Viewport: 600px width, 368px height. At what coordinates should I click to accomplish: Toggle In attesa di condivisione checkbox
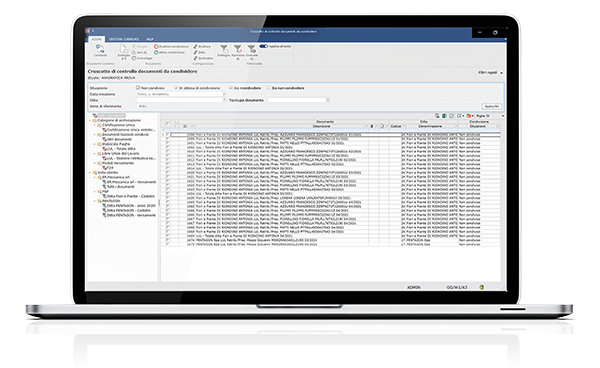pyautogui.click(x=176, y=88)
